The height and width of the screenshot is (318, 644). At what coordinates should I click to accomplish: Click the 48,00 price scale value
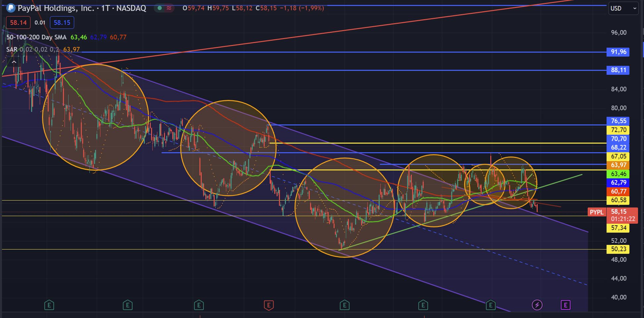619,259
